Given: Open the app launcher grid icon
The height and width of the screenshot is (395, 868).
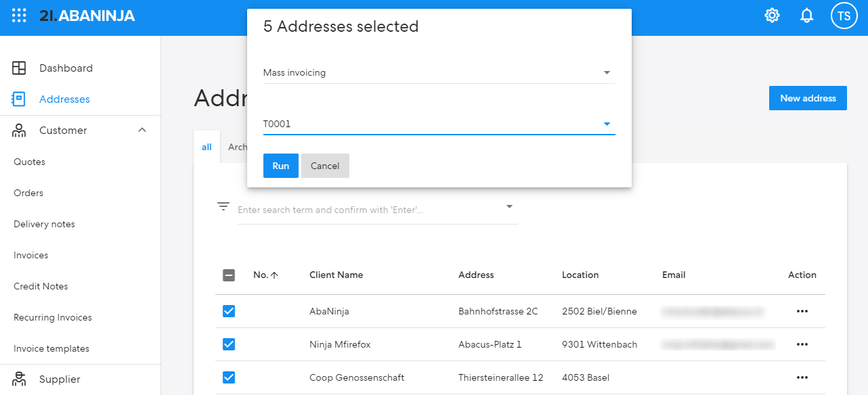Looking at the screenshot, I should (x=19, y=16).
